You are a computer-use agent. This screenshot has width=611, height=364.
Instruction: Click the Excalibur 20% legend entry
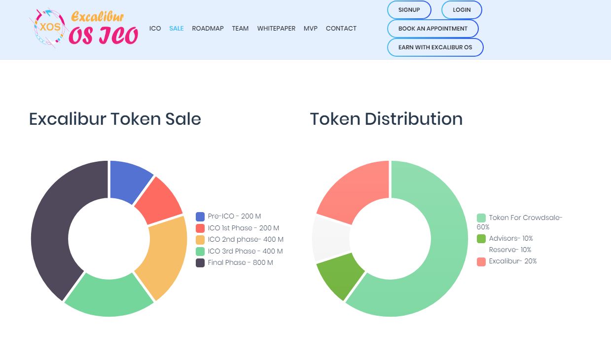click(507, 261)
